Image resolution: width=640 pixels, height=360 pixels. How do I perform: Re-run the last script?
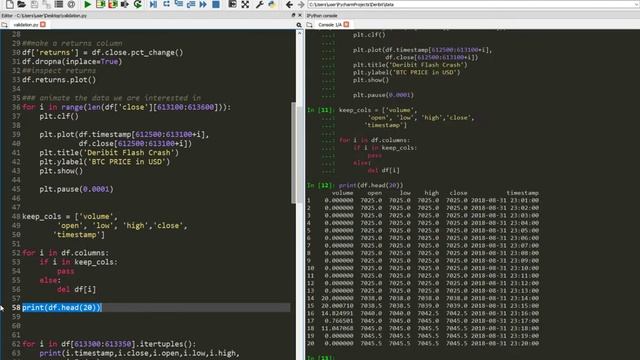(138, 4)
